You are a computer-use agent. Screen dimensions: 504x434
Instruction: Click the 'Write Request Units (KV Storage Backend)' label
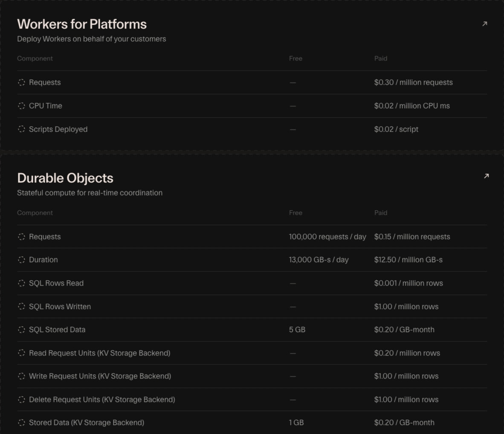coord(100,376)
